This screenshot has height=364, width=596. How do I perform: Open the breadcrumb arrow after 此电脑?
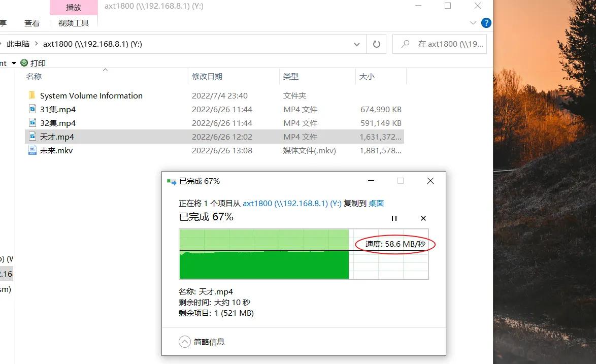tap(36, 44)
